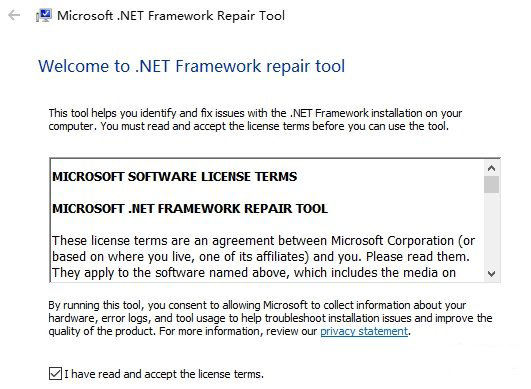531x389 pixels.
Task: Click the .NET Framework Repair Tool app icon
Action: coord(44,16)
